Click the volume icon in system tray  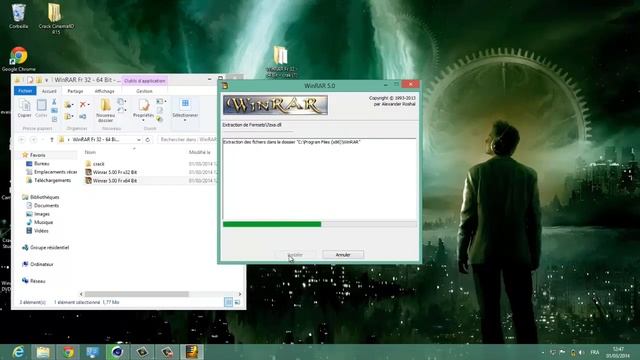pyautogui.click(x=582, y=352)
